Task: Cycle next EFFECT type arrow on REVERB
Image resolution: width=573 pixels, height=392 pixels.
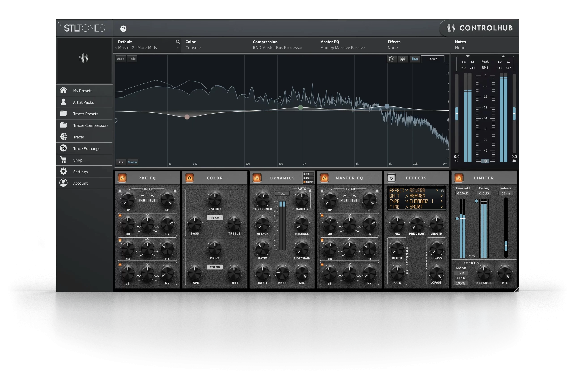Action: 437,190
